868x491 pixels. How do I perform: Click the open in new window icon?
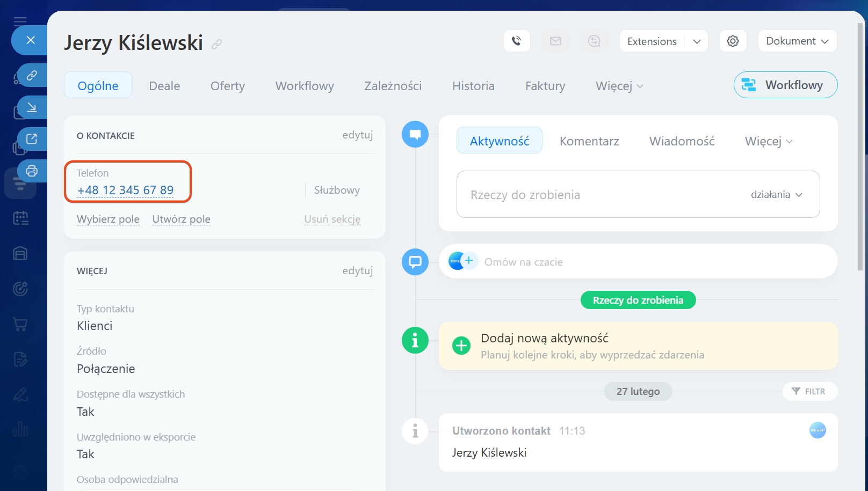32,139
